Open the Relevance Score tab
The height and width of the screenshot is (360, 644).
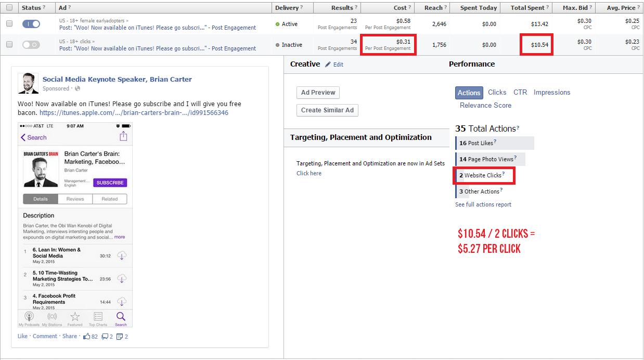pyautogui.click(x=485, y=105)
